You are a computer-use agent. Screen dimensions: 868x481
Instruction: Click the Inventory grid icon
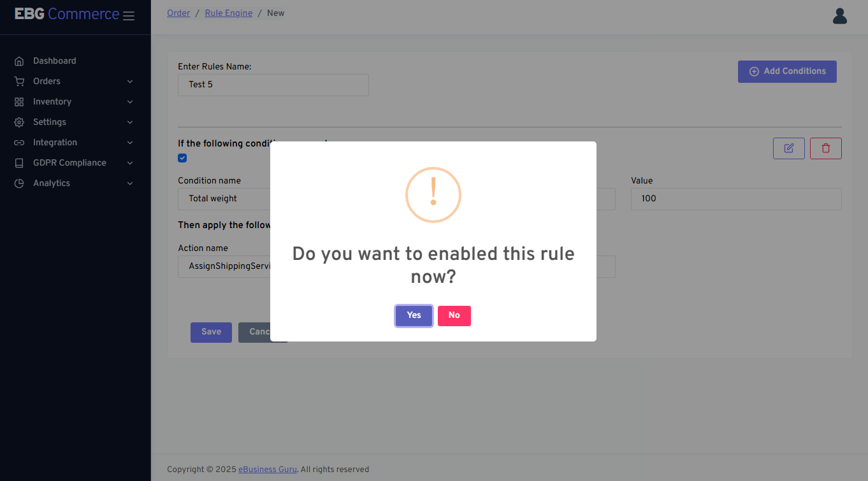(x=19, y=102)
